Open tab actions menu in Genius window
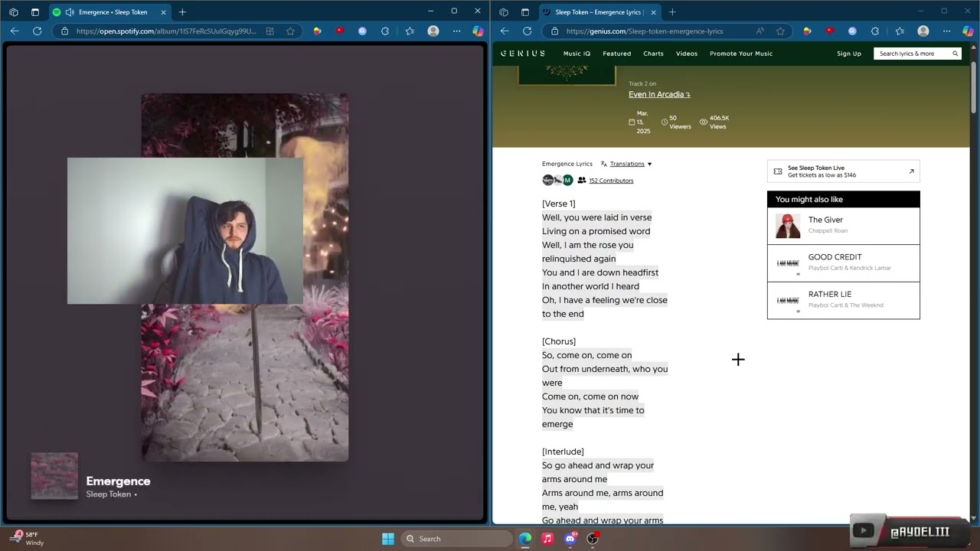This screenshot has width=980, height=551. point(525,12)
